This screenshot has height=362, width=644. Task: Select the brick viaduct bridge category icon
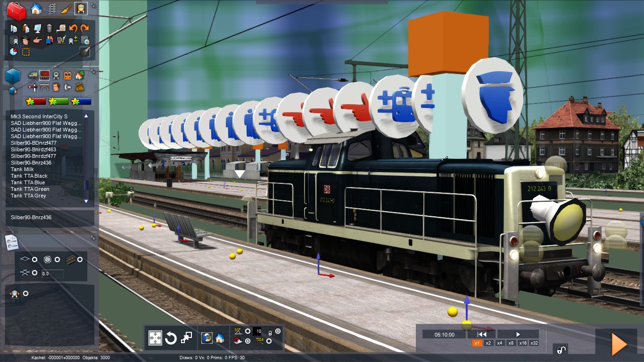pyautogui.click(x=44, y=87)
